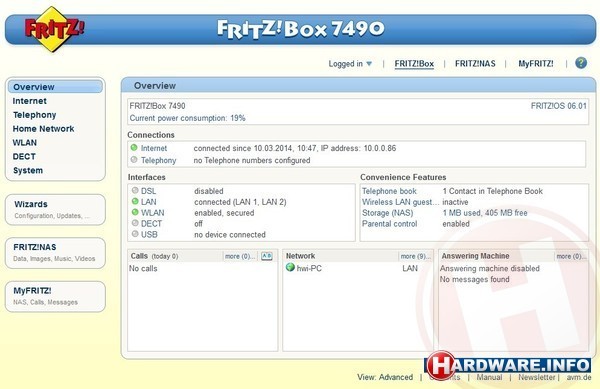
Task: Click Internet link under Connections
Action: 154,148
